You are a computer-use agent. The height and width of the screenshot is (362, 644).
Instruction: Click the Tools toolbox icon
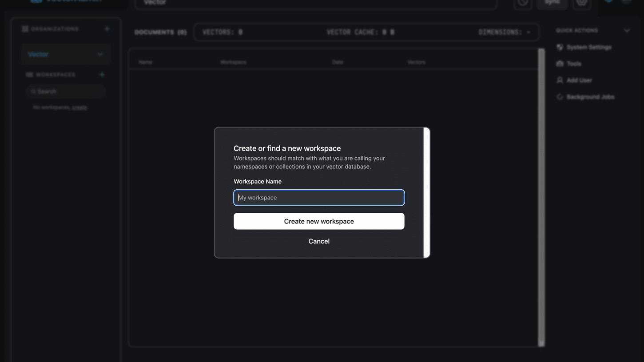(560, 64)
